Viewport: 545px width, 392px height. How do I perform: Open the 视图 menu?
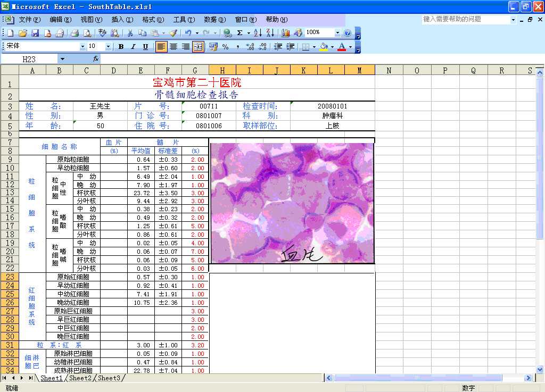click(x=92, y=20)
